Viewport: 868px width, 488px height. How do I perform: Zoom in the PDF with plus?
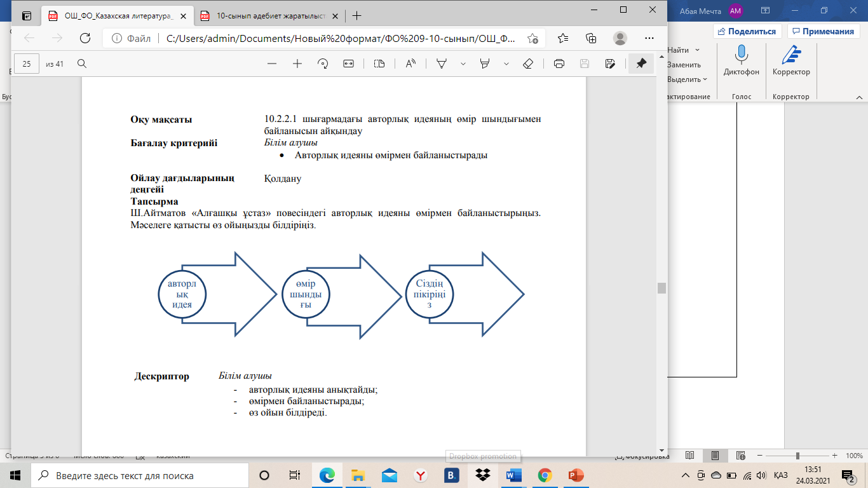click(297, 64)
